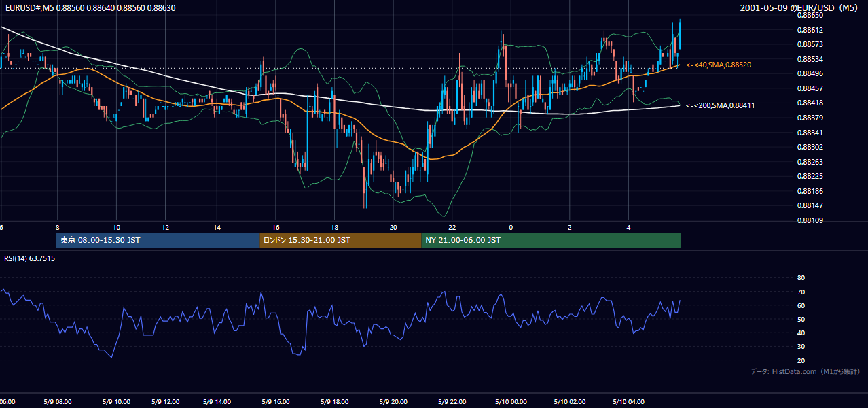This screenshot has height=408, width=868.
Task: Click the 5/10 02:00 time axis label
Action: point(569,402)
